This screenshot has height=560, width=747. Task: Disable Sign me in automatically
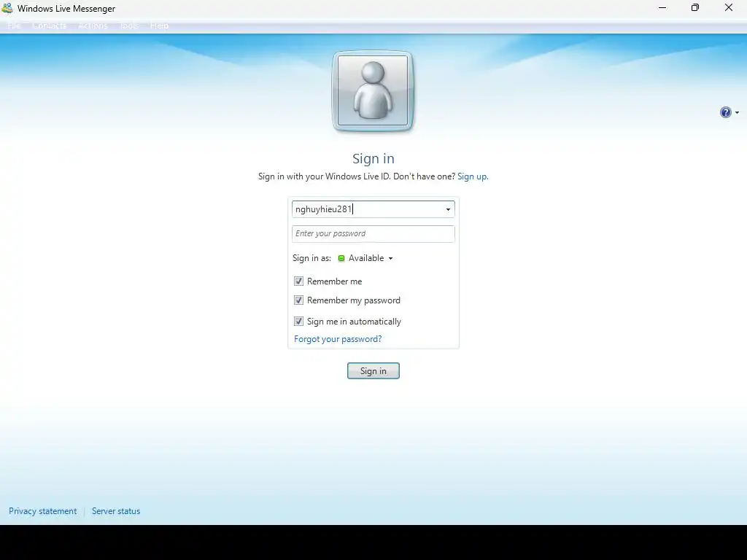(298, 322)
